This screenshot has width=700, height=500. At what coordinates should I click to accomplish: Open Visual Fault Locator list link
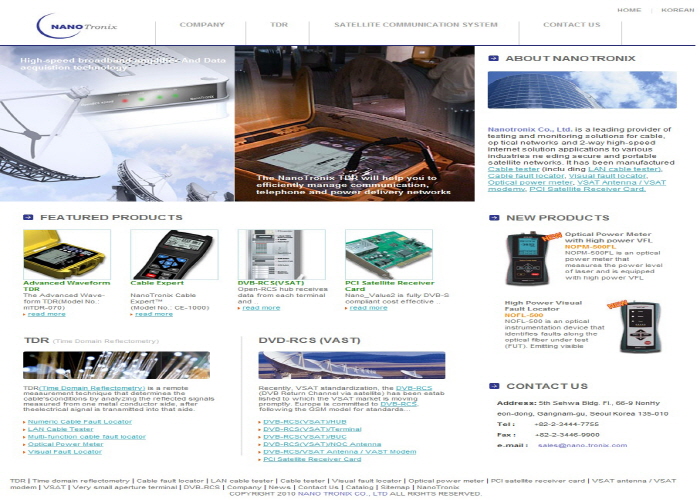pyautogui.click(x=65, y=452)
